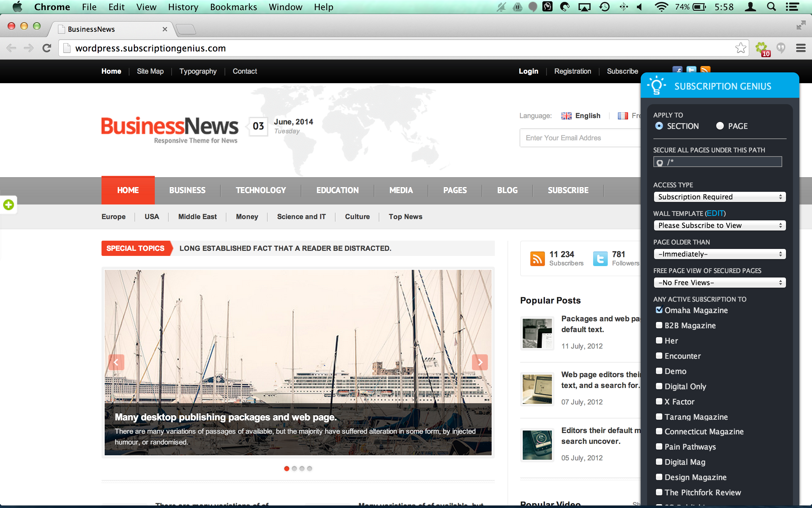
Task: Open the File menu in the menu bar
Action: tap(89, 7)
